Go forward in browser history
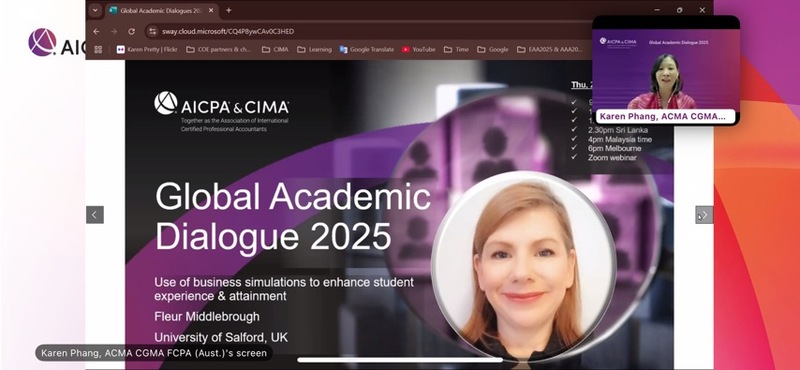 pos(114,31)
